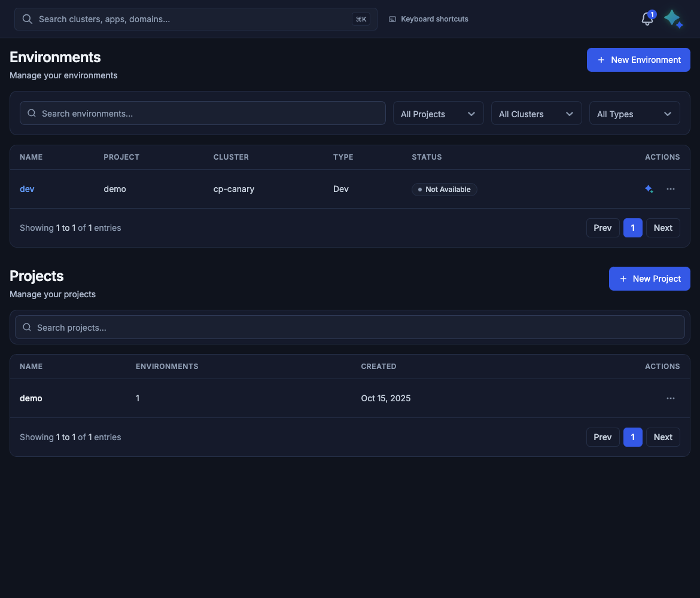
Task: Click the sparkle icon in dev row
Action: (649, 189)
